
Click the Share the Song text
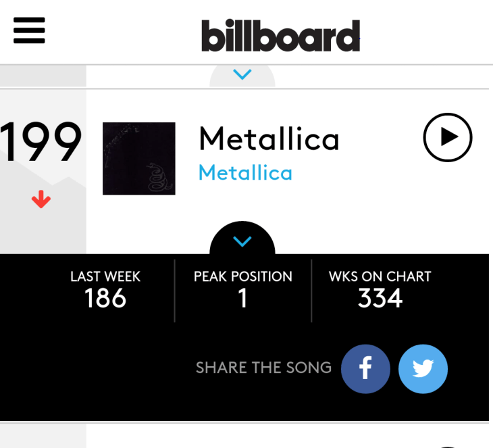click(x=263, y=368)
